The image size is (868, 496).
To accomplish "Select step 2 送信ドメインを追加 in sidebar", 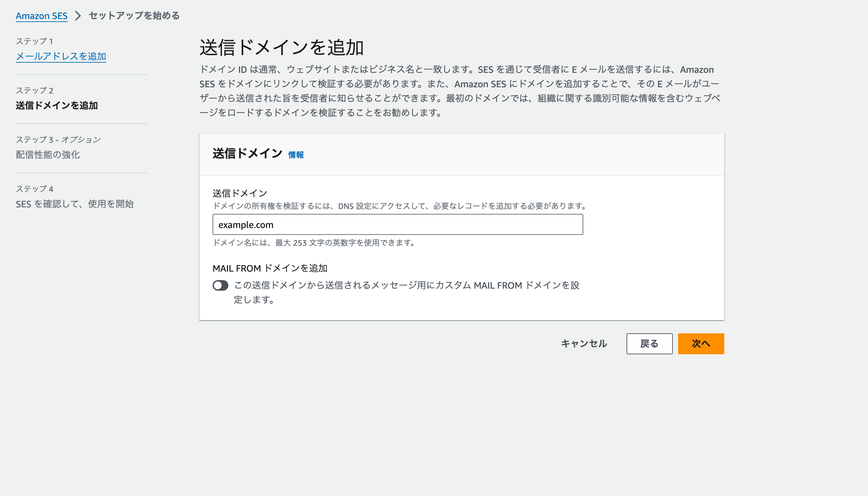I will point(56,106).
